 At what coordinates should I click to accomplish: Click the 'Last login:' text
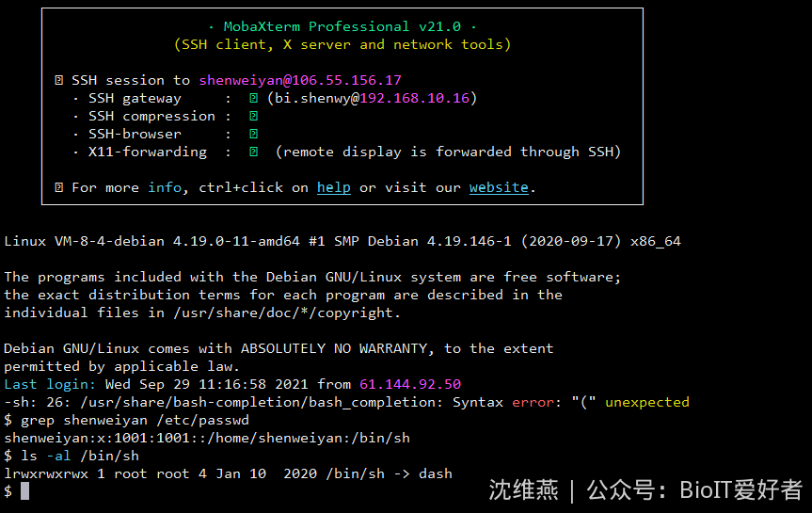pyautogui.click(x=50, y=384)
